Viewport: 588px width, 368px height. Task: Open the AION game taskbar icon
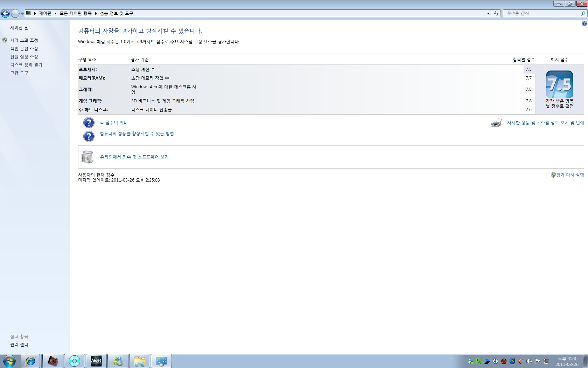coord(96,361)
